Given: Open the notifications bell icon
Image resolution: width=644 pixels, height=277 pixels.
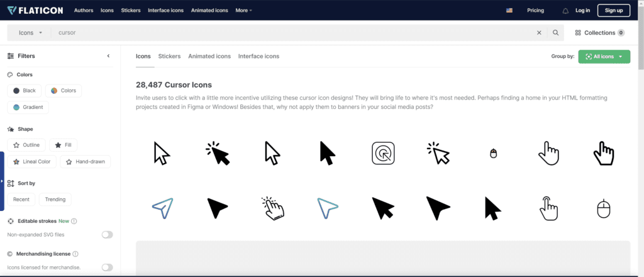Looking at the screenshot, I should click(x=565, y=11).
